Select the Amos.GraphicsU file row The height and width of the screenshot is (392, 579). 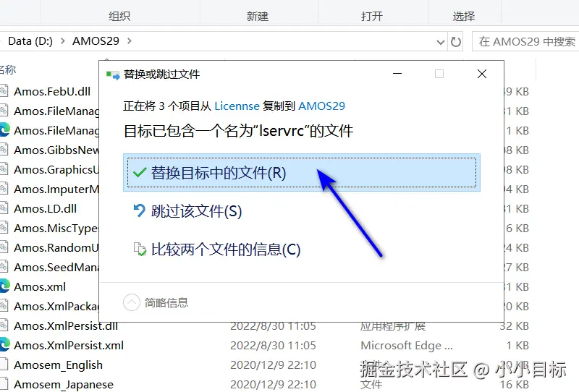pos(56,170)
